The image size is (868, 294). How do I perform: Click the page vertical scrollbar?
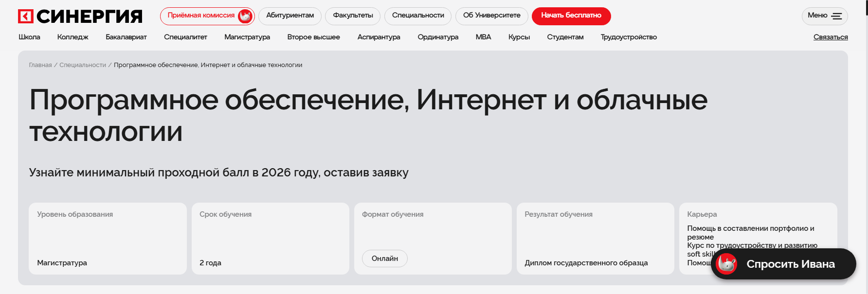point(867,147)
